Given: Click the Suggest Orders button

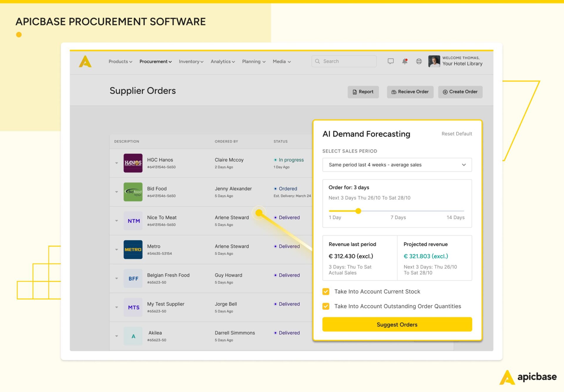Looking at the screenshot, I should click(397, 324).
